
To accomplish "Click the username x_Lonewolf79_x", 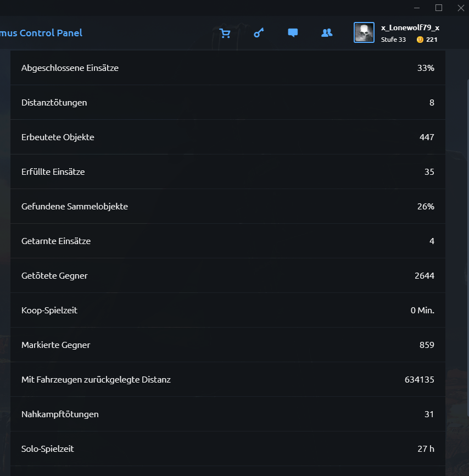I will coord(410,27).
